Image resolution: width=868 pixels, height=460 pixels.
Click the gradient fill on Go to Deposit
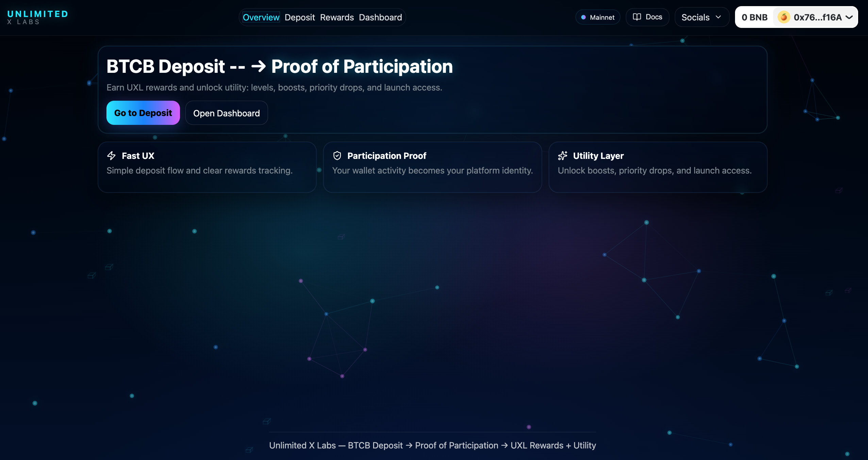point(143,113)
